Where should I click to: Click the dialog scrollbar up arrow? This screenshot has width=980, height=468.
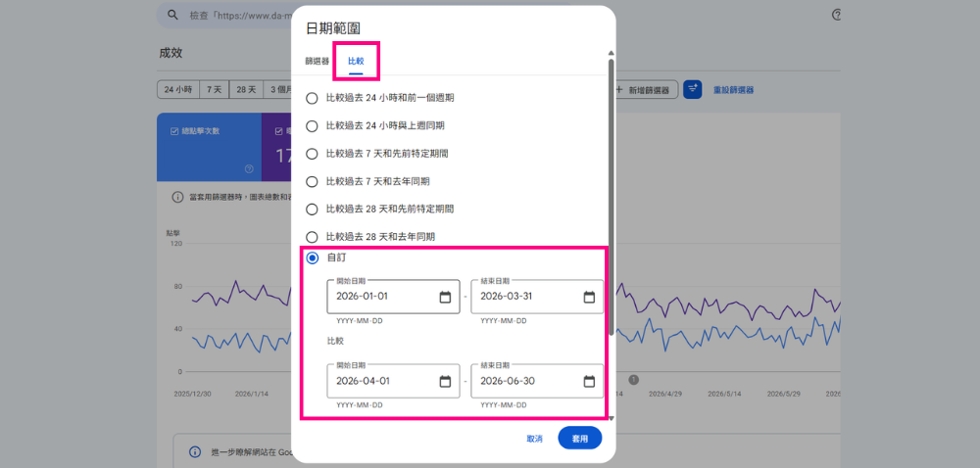click(x=611, y=53)
